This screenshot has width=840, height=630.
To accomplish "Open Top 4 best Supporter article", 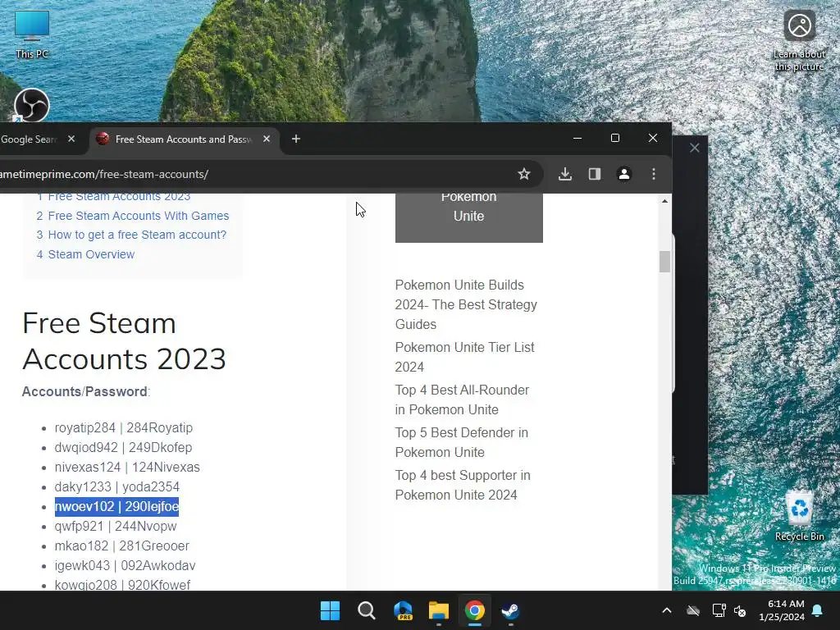I will click(x=463, y=485).
